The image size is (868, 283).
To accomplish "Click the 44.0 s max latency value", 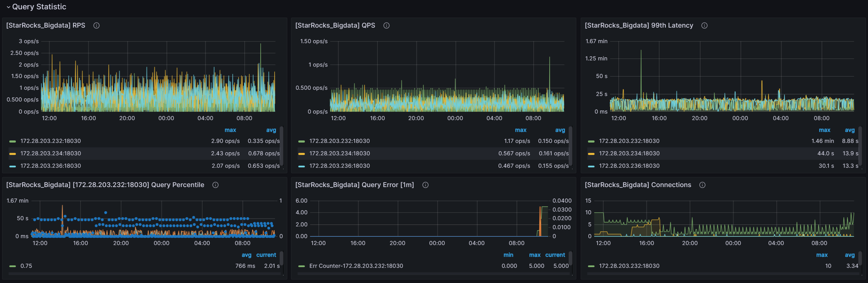I will (x=826, y=154).
